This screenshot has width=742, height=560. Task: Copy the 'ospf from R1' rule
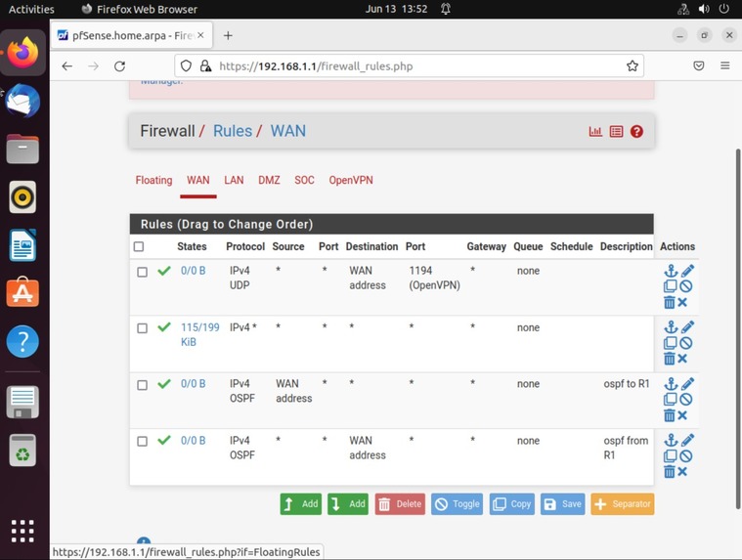[x=670, y=456]
